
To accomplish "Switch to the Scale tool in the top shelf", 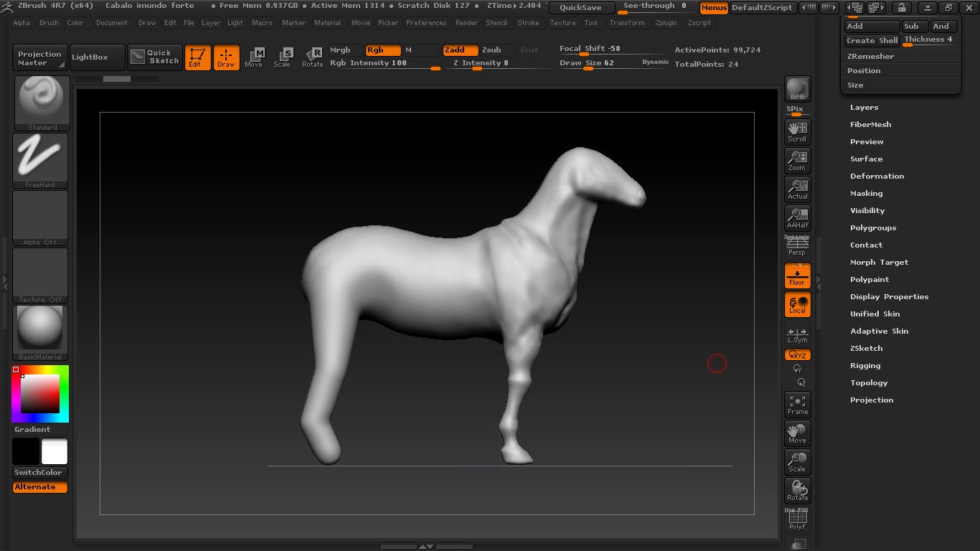I will (x=283, y=57).
